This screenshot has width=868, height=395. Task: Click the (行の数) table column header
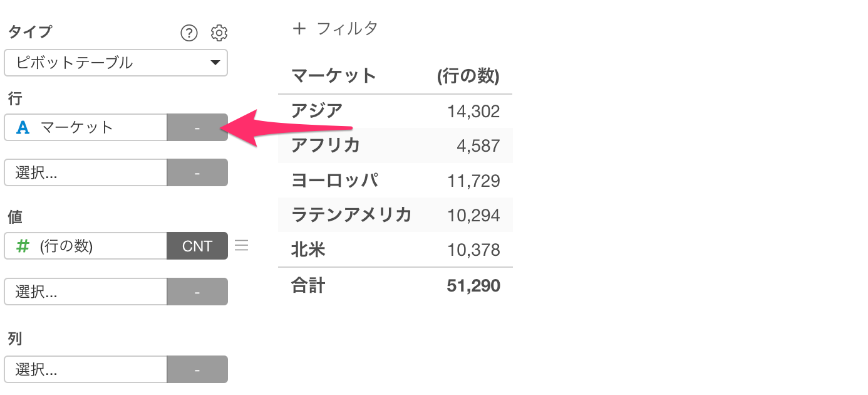pos(468,76)
